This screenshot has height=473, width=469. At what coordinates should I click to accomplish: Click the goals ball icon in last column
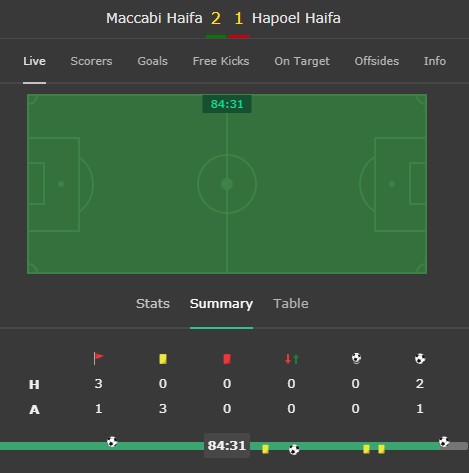[x=420, y=359]
